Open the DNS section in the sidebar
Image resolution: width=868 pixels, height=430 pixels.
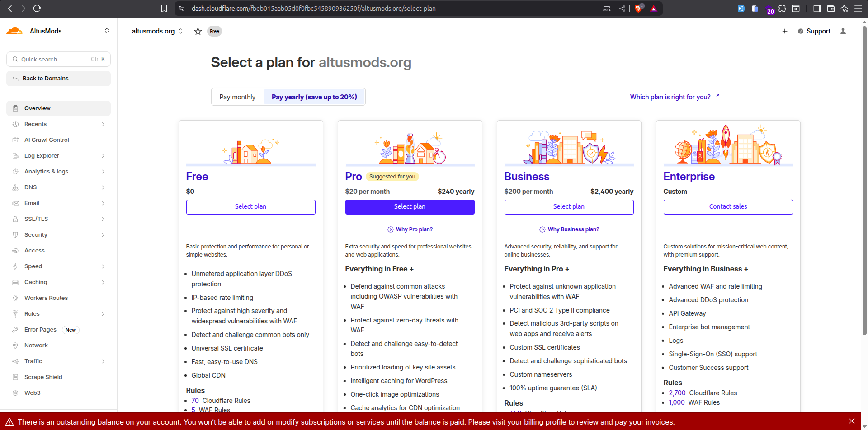[x=31, y=187]
